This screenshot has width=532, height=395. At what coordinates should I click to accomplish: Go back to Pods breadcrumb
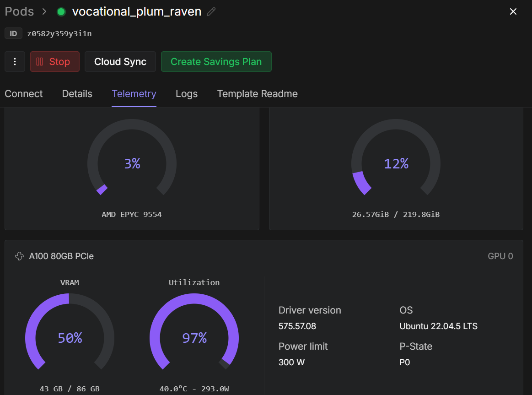coord(19,12)
